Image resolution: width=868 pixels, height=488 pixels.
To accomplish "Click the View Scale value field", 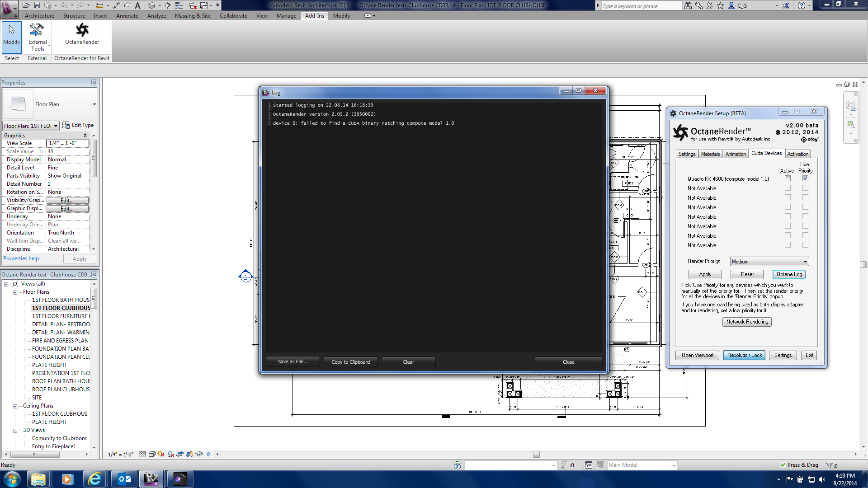I will point(67,143).
